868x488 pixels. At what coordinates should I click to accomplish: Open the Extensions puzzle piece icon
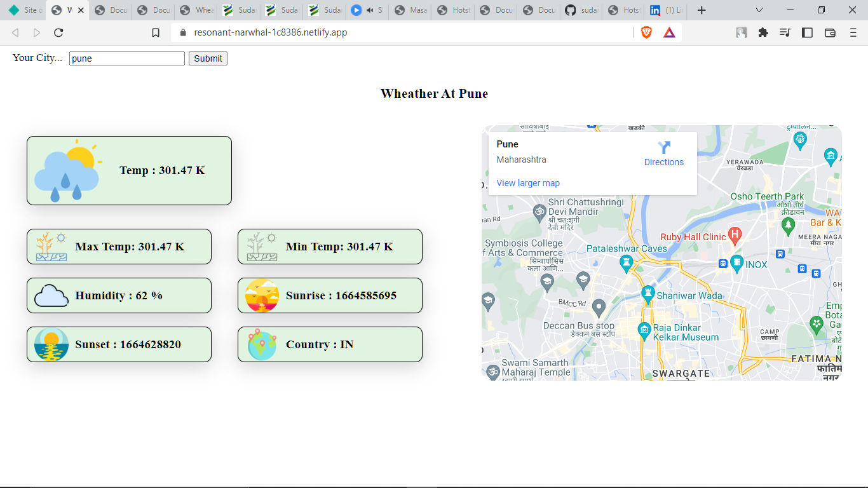pyautogui.click(x=763, y=32)
